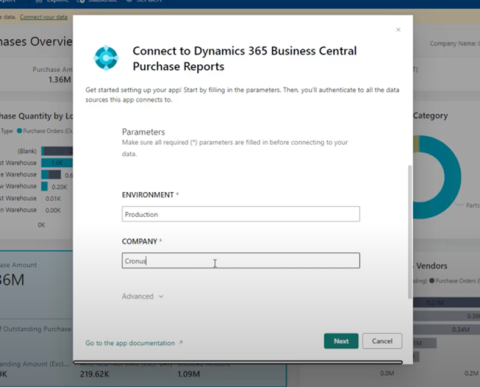
Task: Click the Company input field
Action: pos(241,260)
